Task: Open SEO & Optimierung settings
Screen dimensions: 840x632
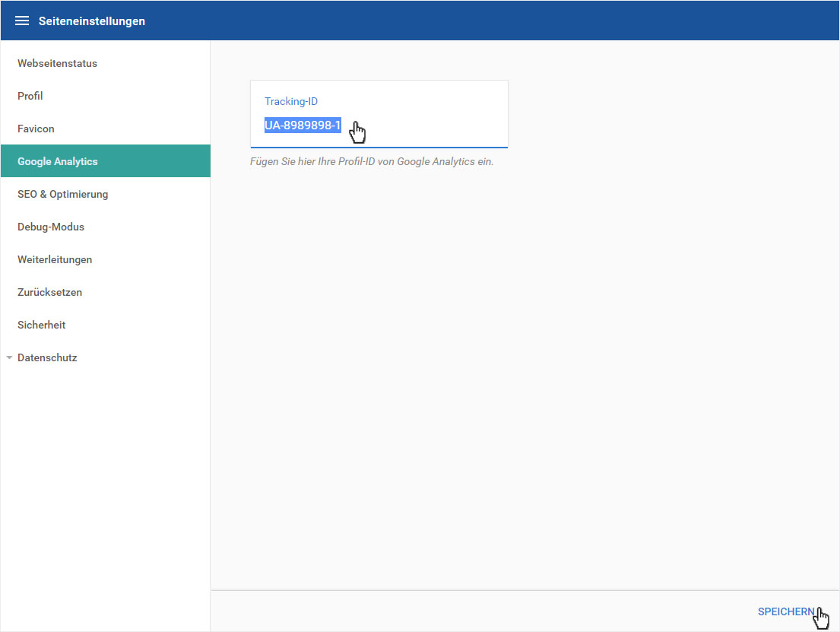Action: 106,194
